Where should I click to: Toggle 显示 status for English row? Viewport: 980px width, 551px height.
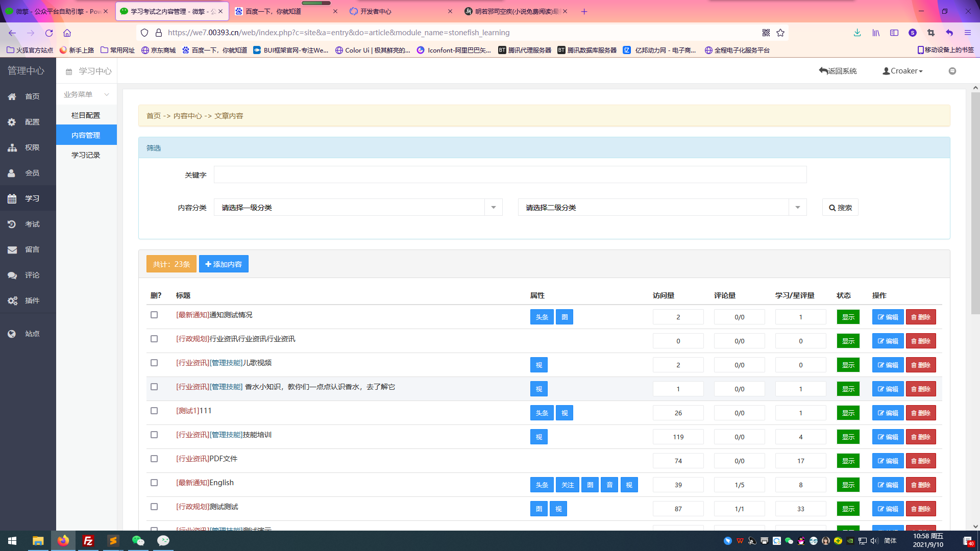pos(848,485)
